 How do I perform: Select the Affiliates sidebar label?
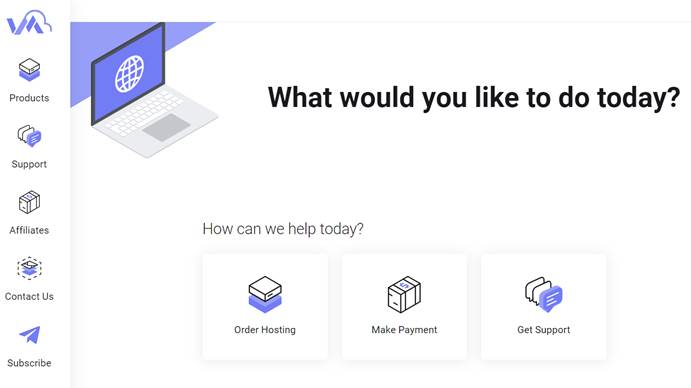29,230
